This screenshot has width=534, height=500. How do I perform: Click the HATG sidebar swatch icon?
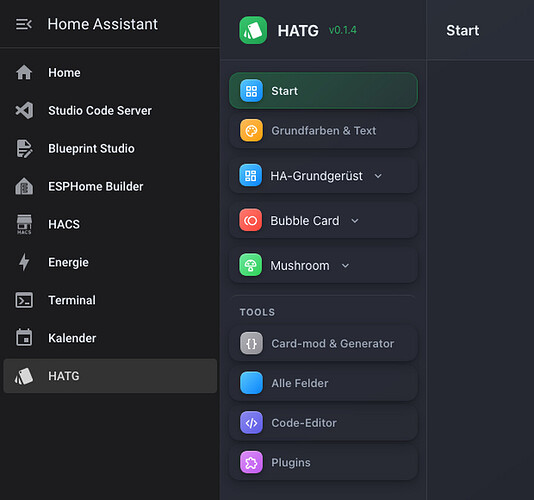[24, 376]
